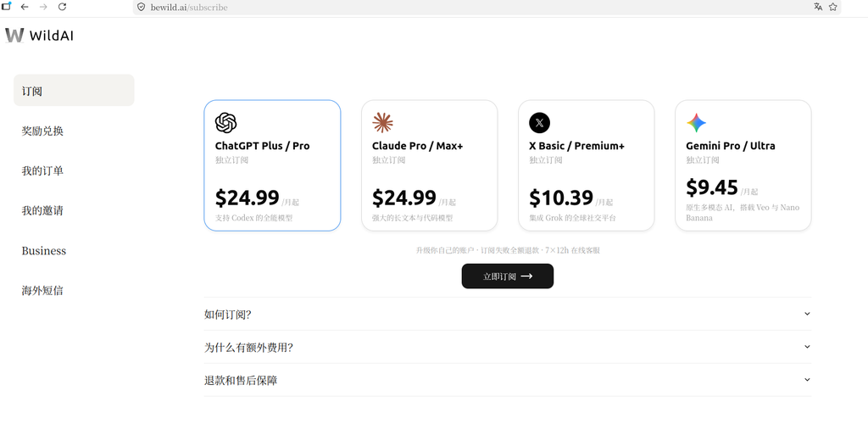Go forward using the browser forward arrow
The height and width of the screenshot is (446, 868).
click(x=43, y=7)
